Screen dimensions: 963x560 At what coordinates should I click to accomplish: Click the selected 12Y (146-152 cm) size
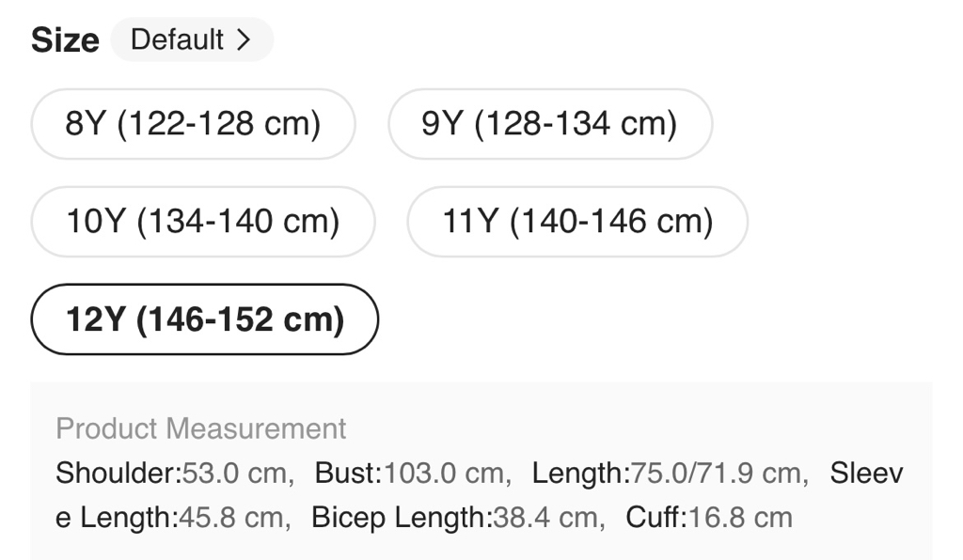[x=204, y=319]
